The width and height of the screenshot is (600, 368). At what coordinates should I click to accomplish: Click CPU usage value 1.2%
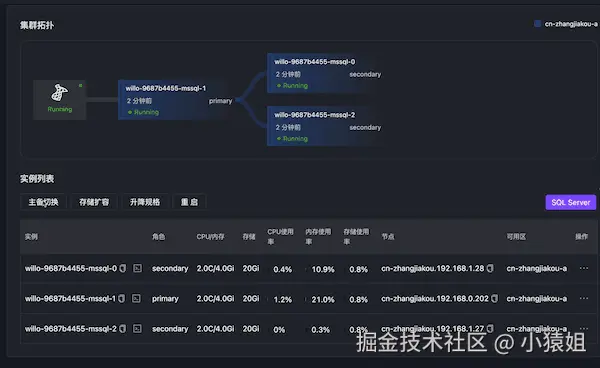tap(282, 300)
